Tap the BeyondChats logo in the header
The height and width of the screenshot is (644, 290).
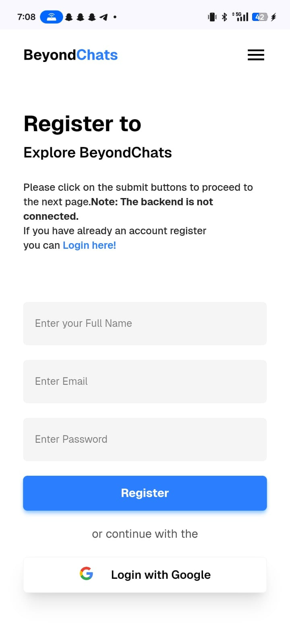tap(70, 55)
